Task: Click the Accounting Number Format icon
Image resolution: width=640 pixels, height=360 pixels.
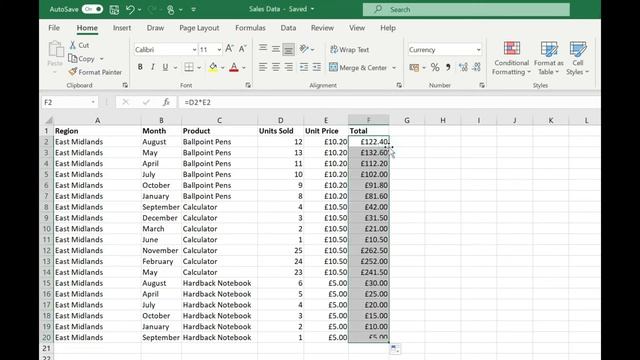Action: [x=414, y=67]
